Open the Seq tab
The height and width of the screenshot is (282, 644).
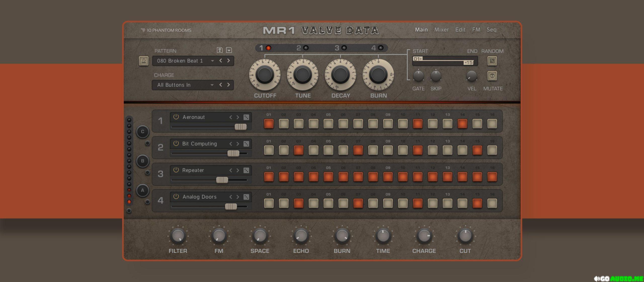click(x=491, y=30)
